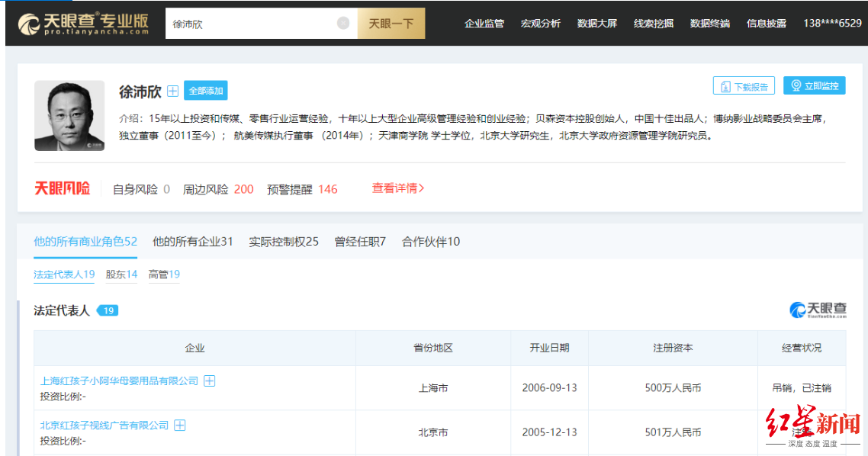Expand 查看详情 risk details
Viewport: 868px width, 456px height.
tap(398, 188)
